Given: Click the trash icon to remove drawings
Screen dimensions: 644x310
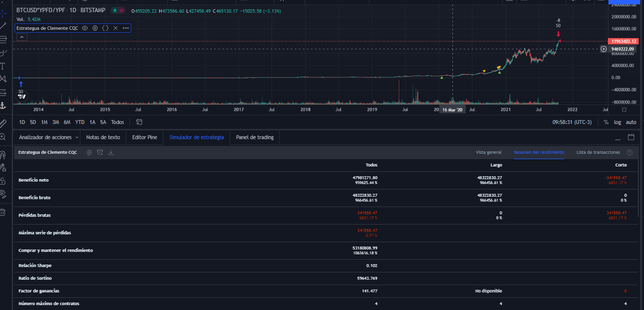Looking at the screenshot, I should pos(2,212).
